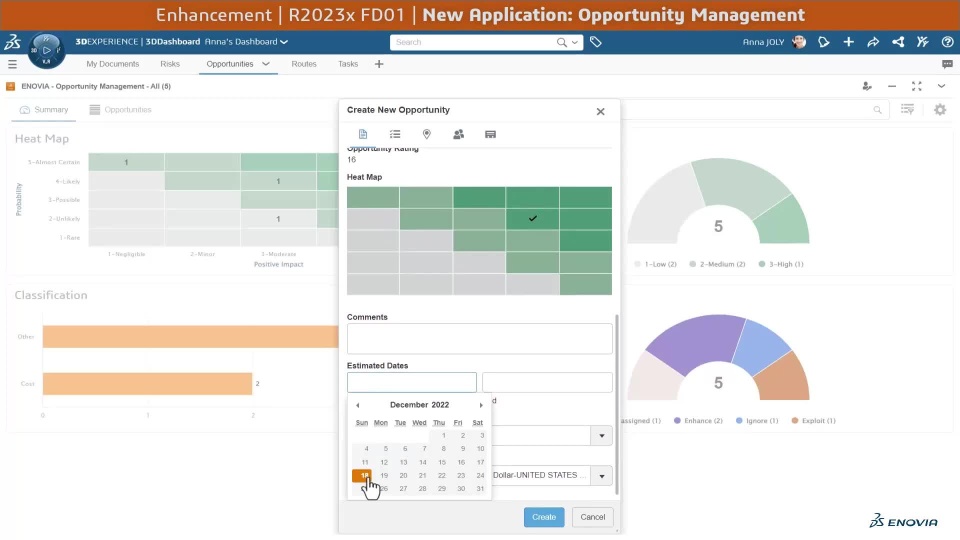Open the checklist tab in dialog
The image size is (960, 540).
395,134
